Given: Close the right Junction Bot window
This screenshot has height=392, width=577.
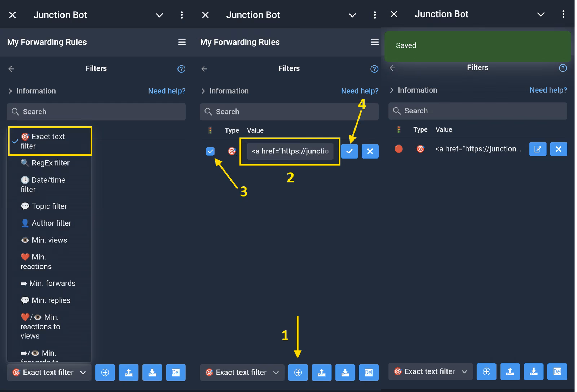Looking at the screenshot, I should pos(394,14).
